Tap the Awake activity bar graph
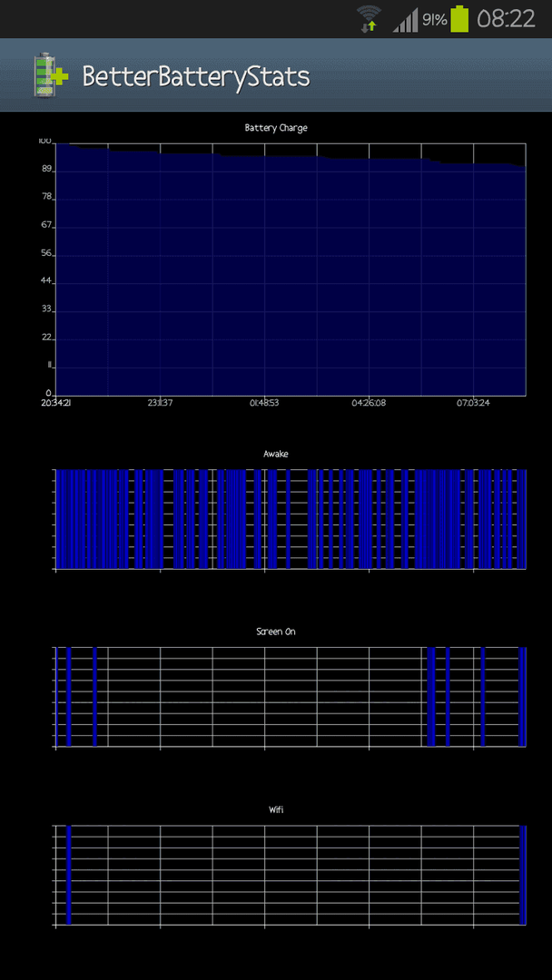Screen dimensions: 552x980 [291, 519]
